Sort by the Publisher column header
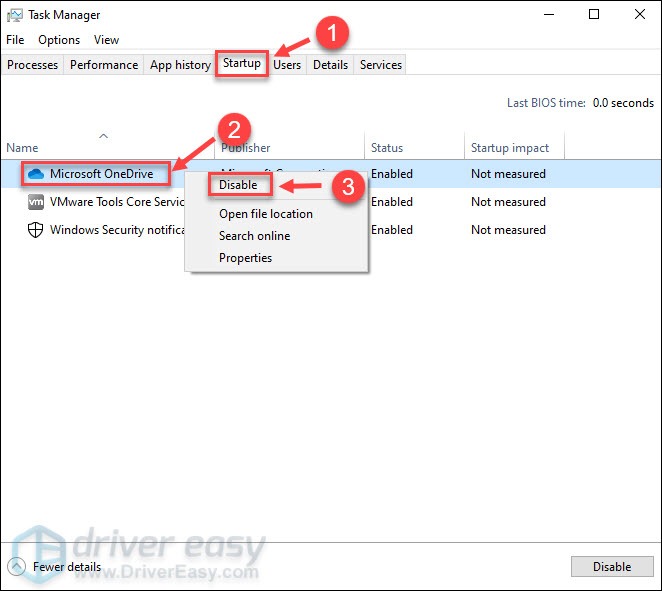The image size is (662, 591). (246, 148)
